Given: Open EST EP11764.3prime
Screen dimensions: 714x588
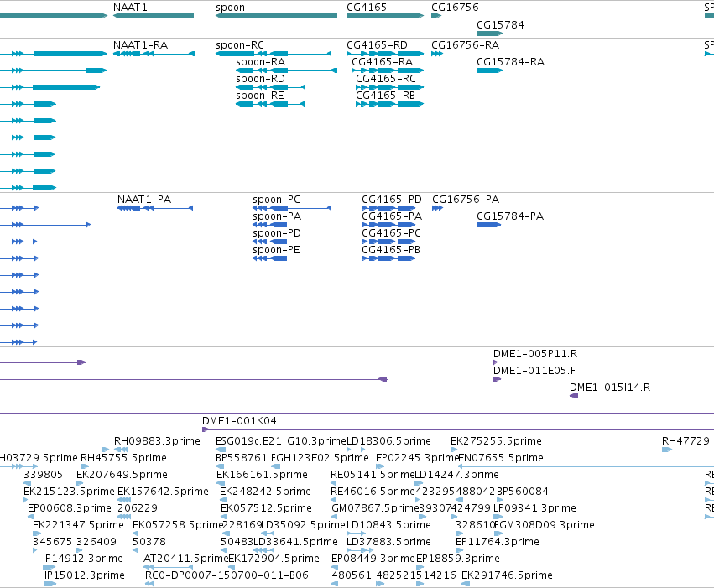Looking at the screenshot, I should coord(498,543).
